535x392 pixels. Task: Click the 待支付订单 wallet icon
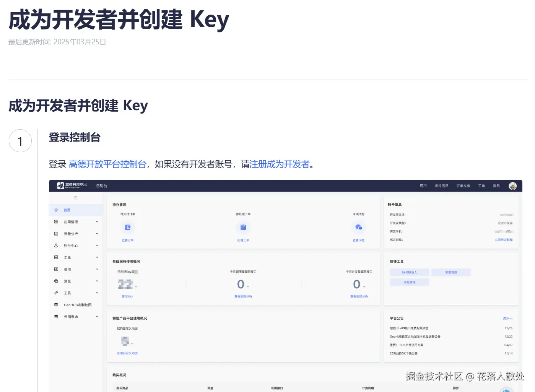pos(128,227)
